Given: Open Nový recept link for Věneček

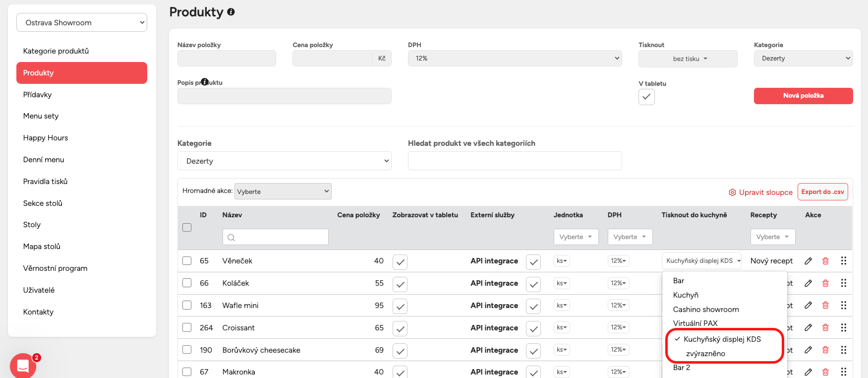Looking at the screenshot, I should pos(771,261).
